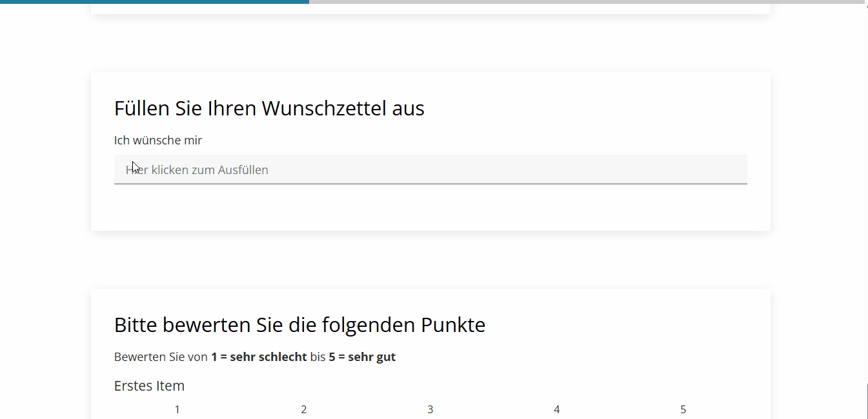The width and height of the screenshot is (868, 419).
Task: Click the 'Ich wünsche mir' label
Action: (x=157, y=140)
